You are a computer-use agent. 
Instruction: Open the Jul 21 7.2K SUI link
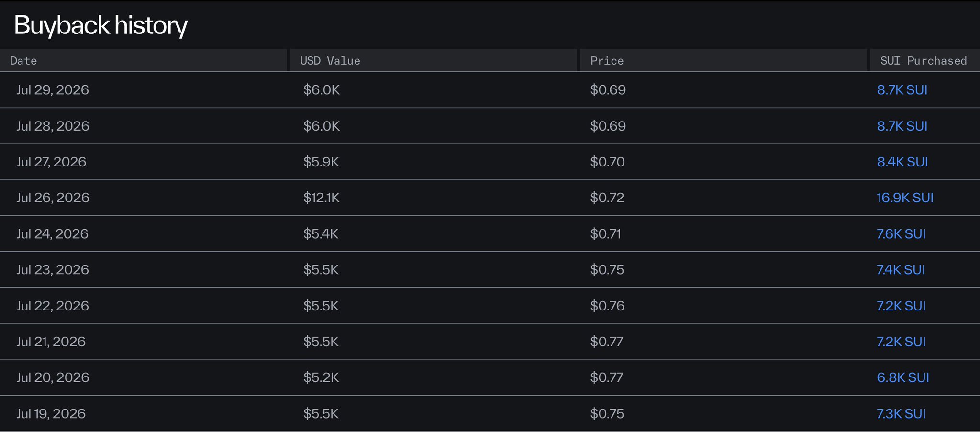[x=901, y=342]
